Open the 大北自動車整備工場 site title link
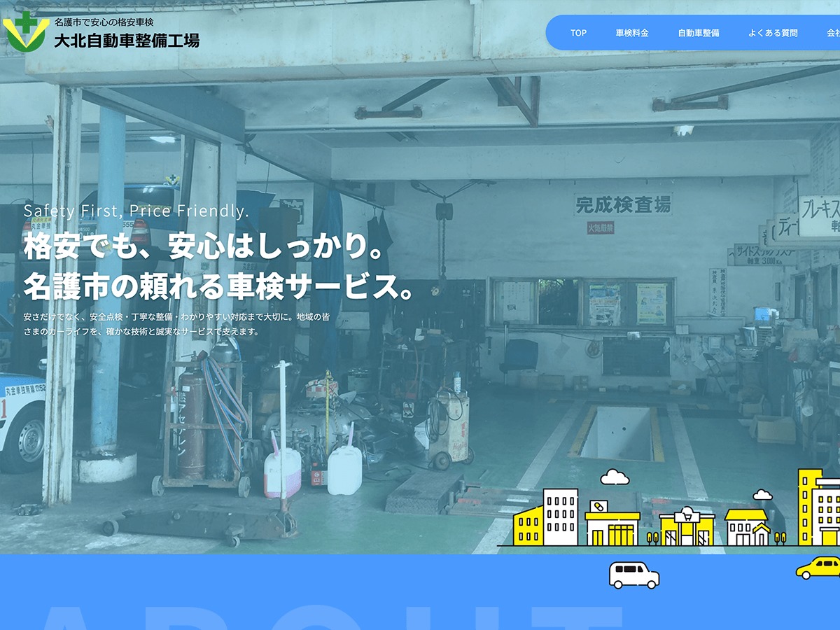This screenshot has width=840, height=630. [127, 41]
